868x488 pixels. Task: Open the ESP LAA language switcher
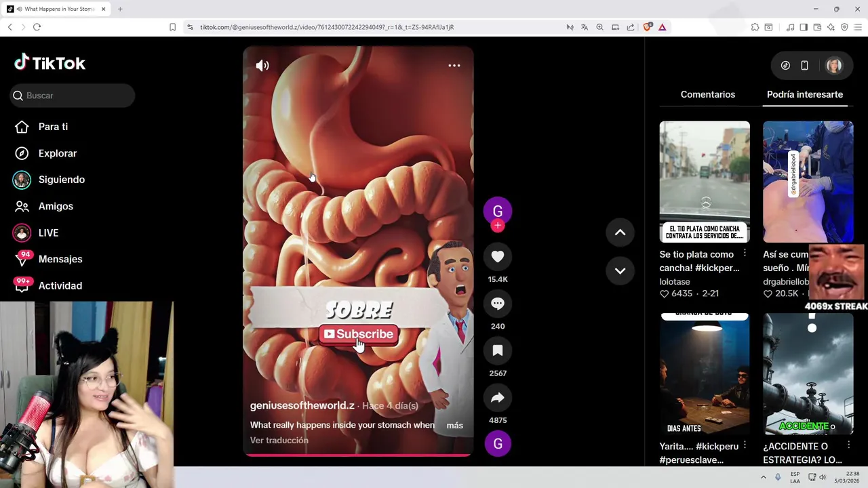click(795, 477)
